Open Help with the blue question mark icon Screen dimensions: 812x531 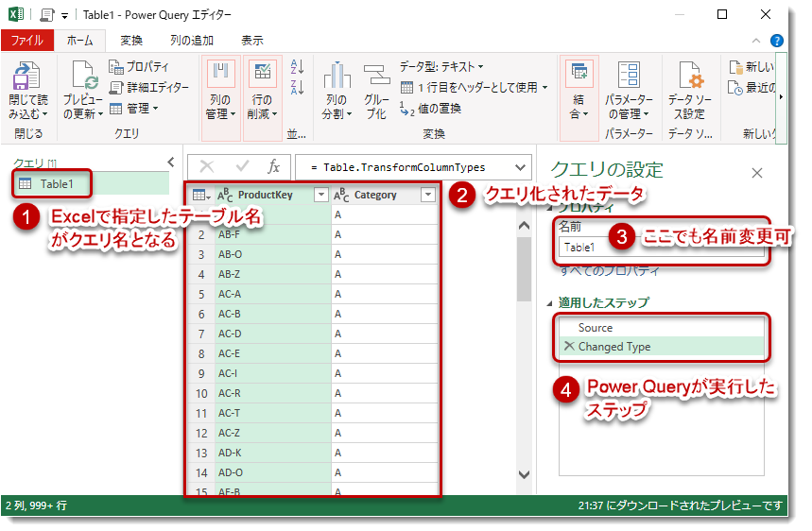coord(777,41)
